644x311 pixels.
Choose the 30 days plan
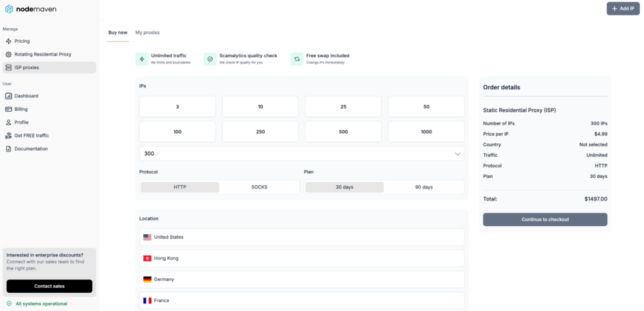(345, 187)
